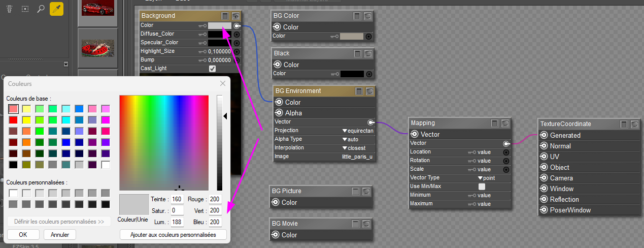Open Alpha Type dropdown showing auto

tap(351, 139)
